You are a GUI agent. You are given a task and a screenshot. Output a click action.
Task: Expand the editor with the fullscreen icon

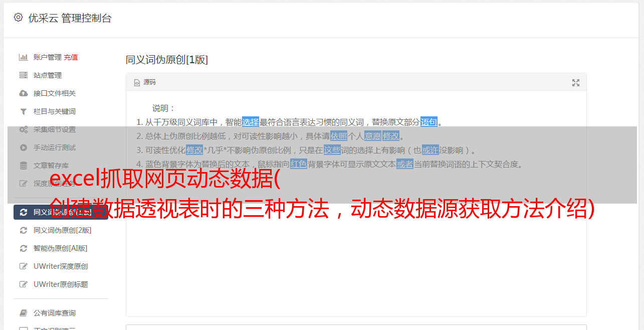[576, 83]
